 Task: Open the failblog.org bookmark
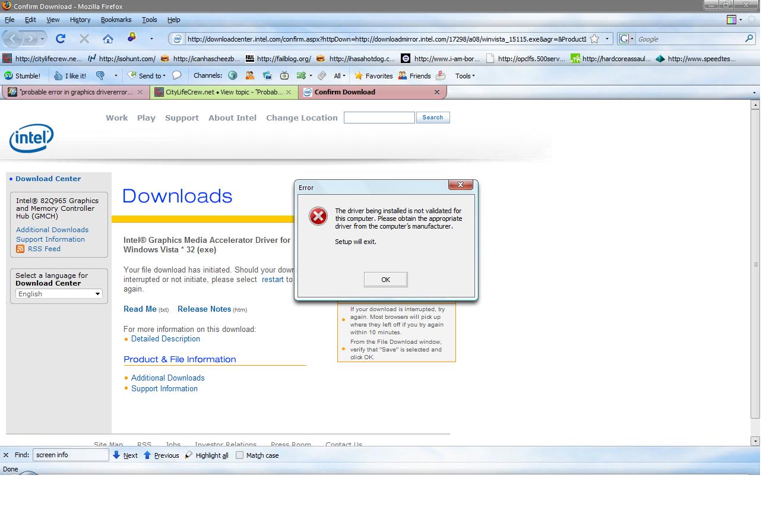point(278,59)
